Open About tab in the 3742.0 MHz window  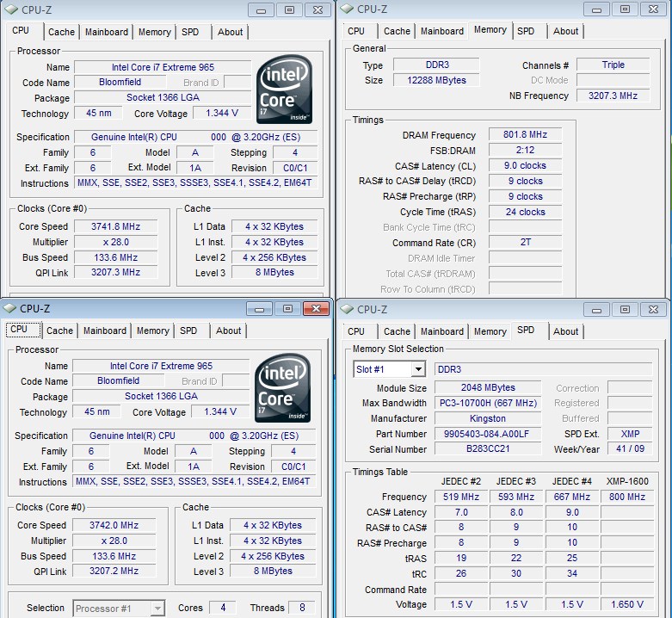(228, 331)
